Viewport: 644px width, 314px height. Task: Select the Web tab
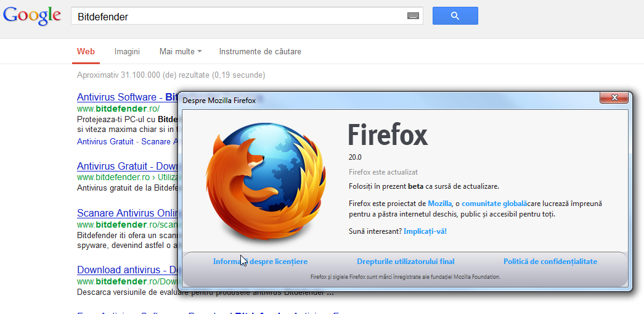[86, 52]
